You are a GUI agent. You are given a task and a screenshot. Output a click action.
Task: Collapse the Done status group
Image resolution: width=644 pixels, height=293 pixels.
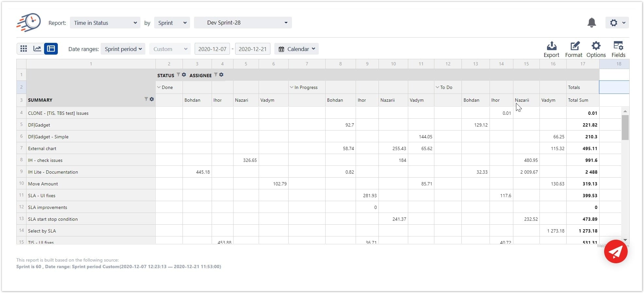point(159,87)
